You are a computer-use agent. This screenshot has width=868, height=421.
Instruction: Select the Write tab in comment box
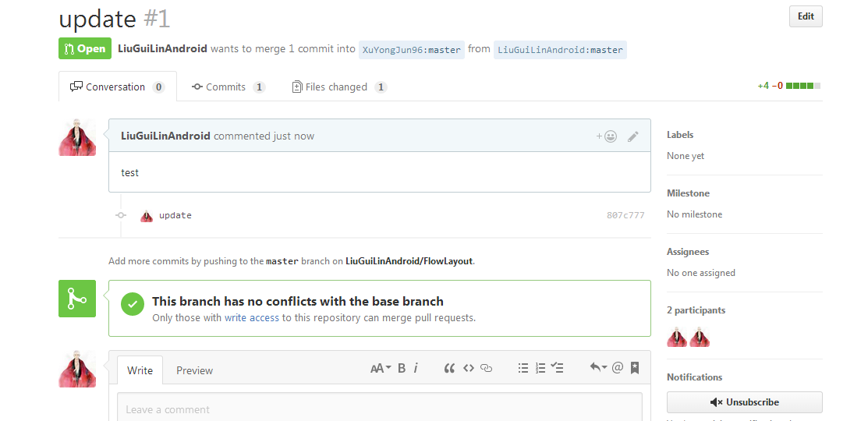(140, 370)
